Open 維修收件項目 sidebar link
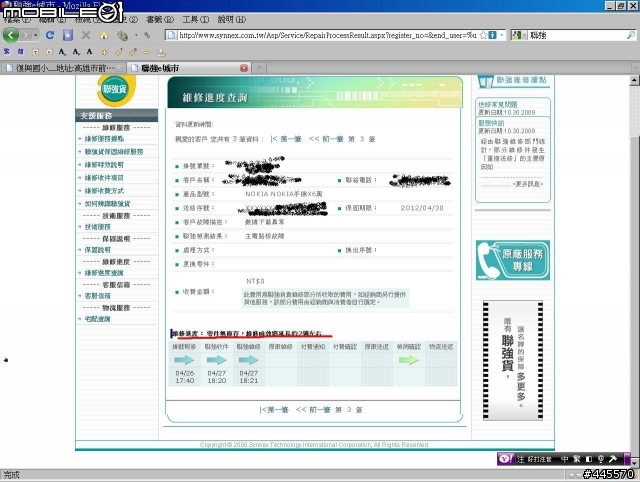The image size is (640, 482). [104, 178]
